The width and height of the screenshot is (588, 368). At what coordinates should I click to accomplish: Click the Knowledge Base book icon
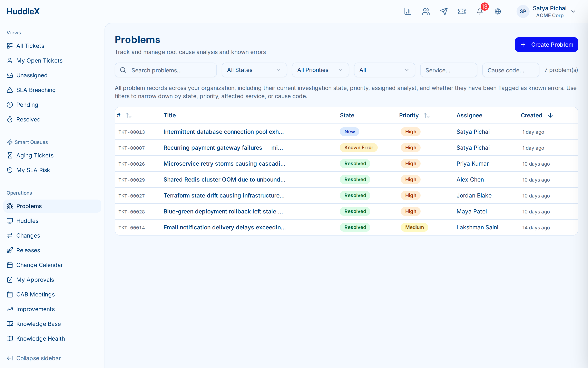tap(10, 324)
